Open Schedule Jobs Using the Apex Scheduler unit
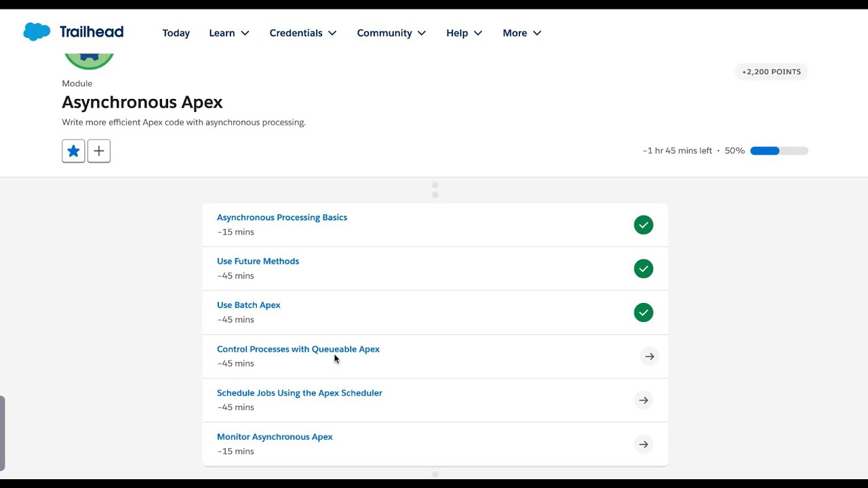 click(x=300, y=393)
